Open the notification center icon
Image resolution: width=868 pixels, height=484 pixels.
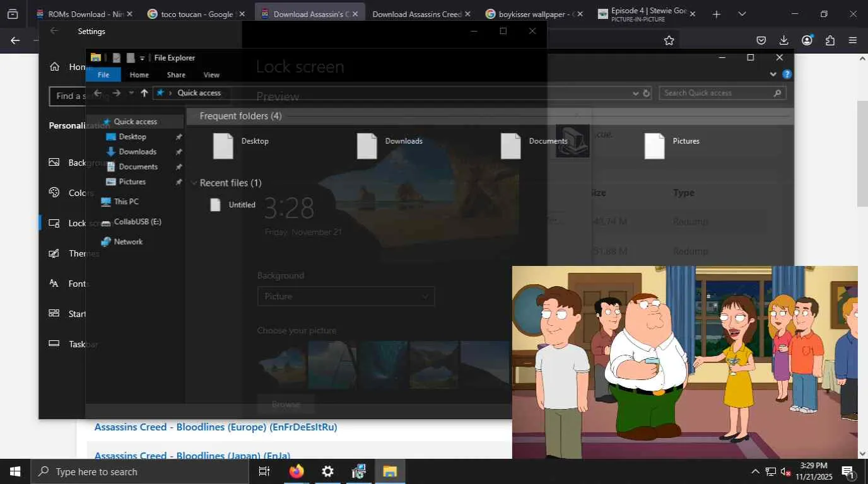click(847, 471)
